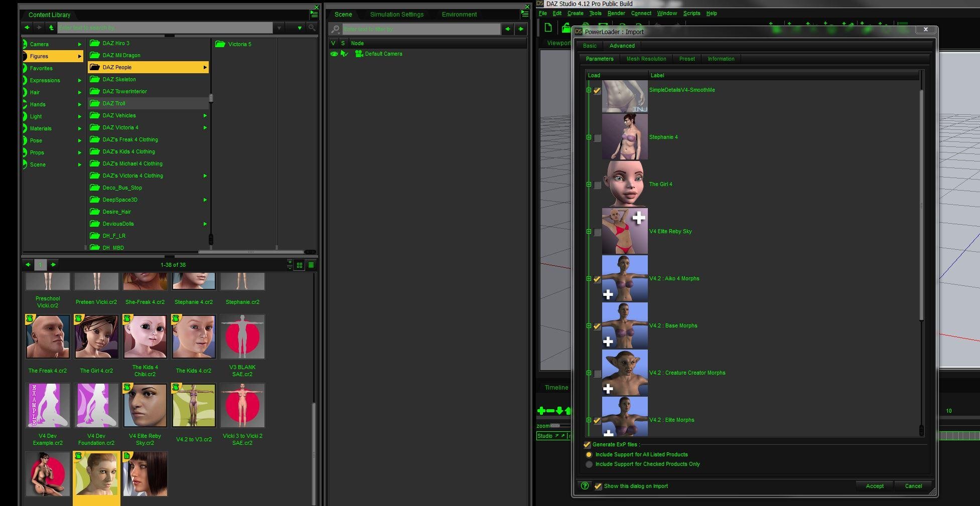The height and width of the screenshot is (506, 980).
Task: Uncheck SimpleDetailsV4-SmoothMe load checkbox
Action: pos(597,91)
